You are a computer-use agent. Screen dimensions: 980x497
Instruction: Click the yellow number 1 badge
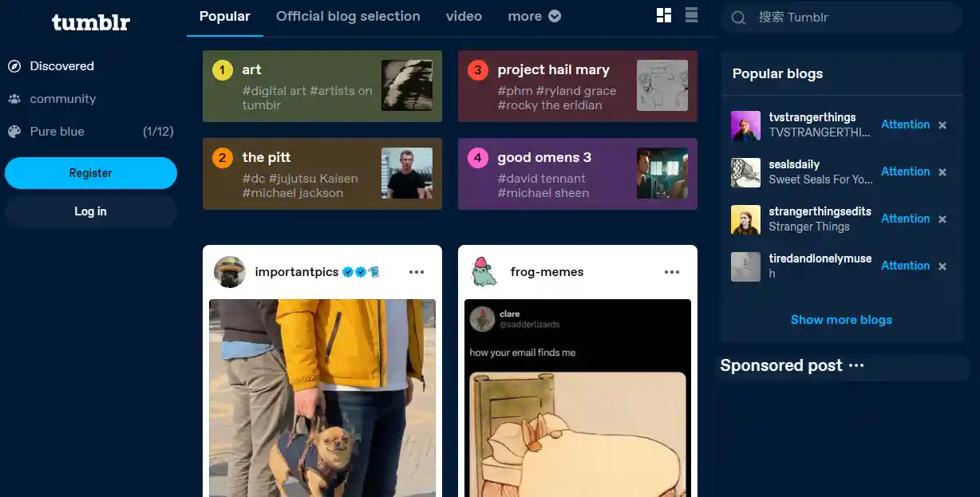point(223,70)
